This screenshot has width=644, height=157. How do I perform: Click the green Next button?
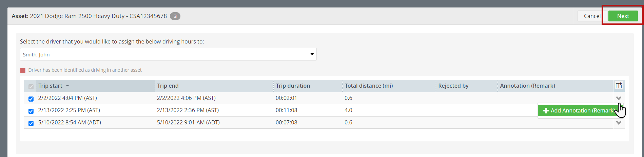click(623, 16)
